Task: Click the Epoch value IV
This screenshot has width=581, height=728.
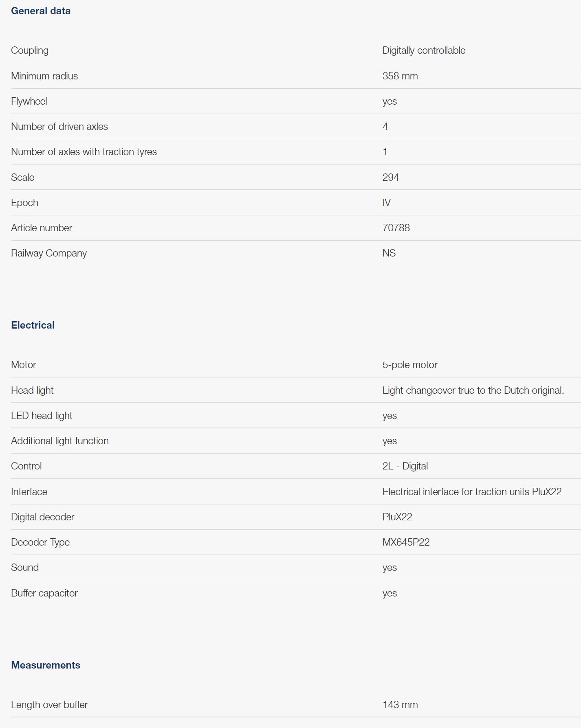Action: point(387,203)
